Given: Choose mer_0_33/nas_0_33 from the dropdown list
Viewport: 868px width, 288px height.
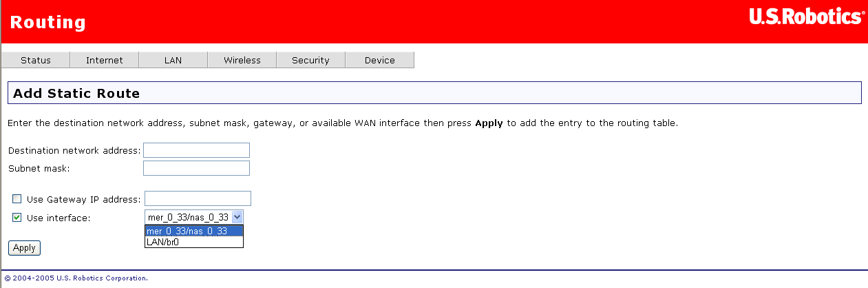Looking at the screenshot, I should click(187, 232).
